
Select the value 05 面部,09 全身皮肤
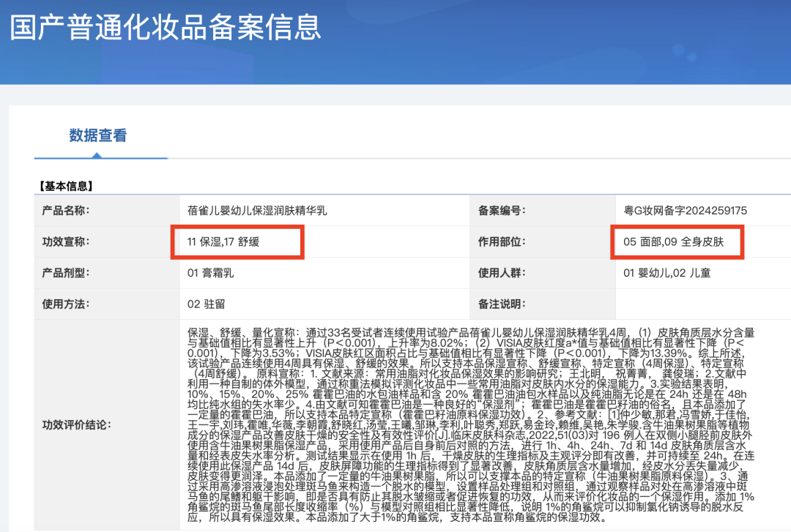tap(674, 241)
